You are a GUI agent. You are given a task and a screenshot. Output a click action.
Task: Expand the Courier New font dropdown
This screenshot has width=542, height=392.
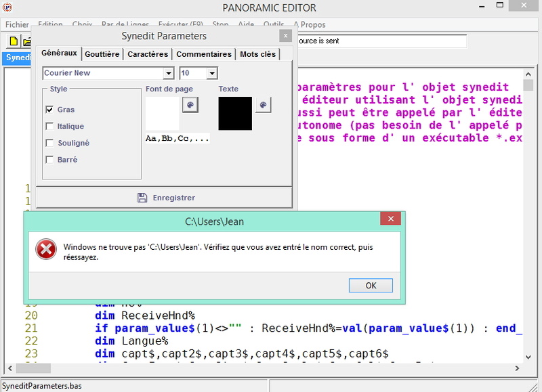(168, 73)
